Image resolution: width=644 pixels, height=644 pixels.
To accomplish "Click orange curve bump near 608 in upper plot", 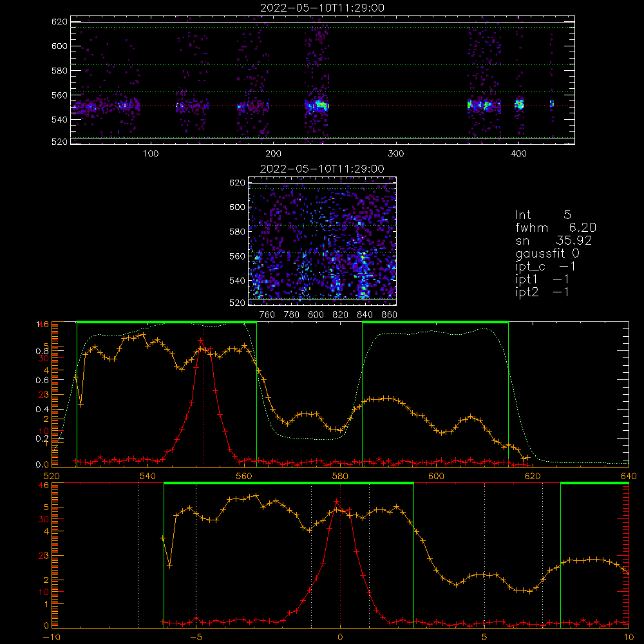I will coord(471,417).
